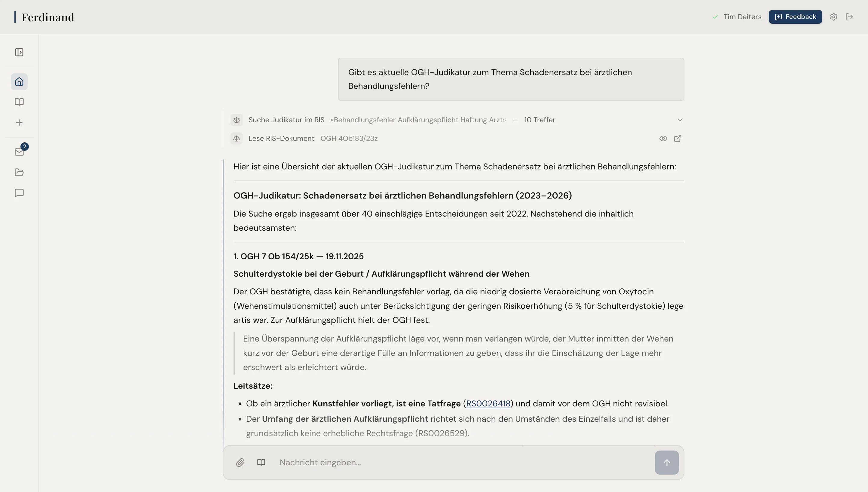The height and width of the screenshot is (492, 868).
Task: Click the Feedback button
Action: pos(795,17)
